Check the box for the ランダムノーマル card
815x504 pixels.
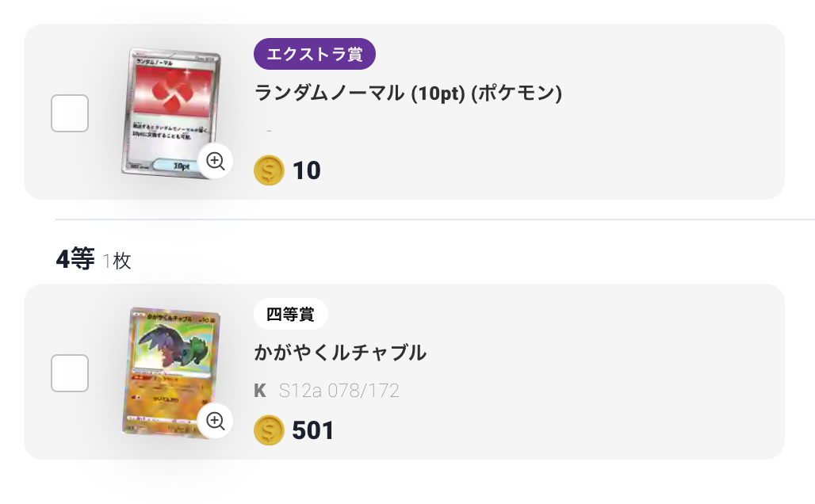[69, 113]
